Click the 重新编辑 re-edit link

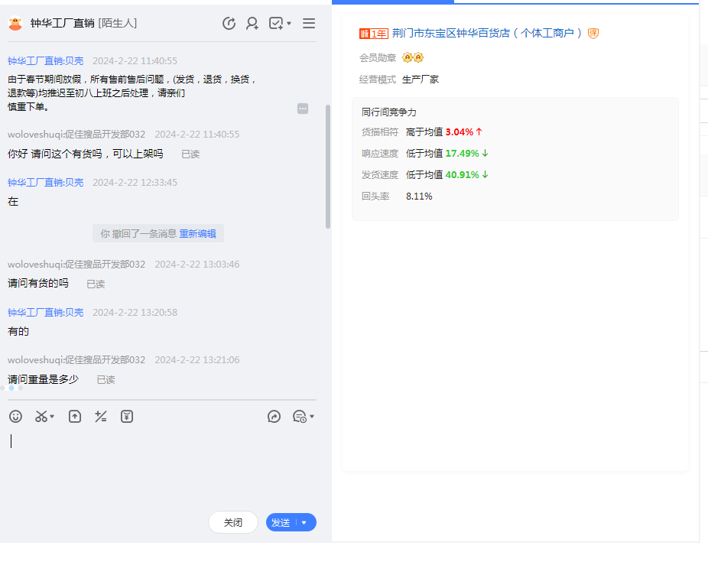197,234
